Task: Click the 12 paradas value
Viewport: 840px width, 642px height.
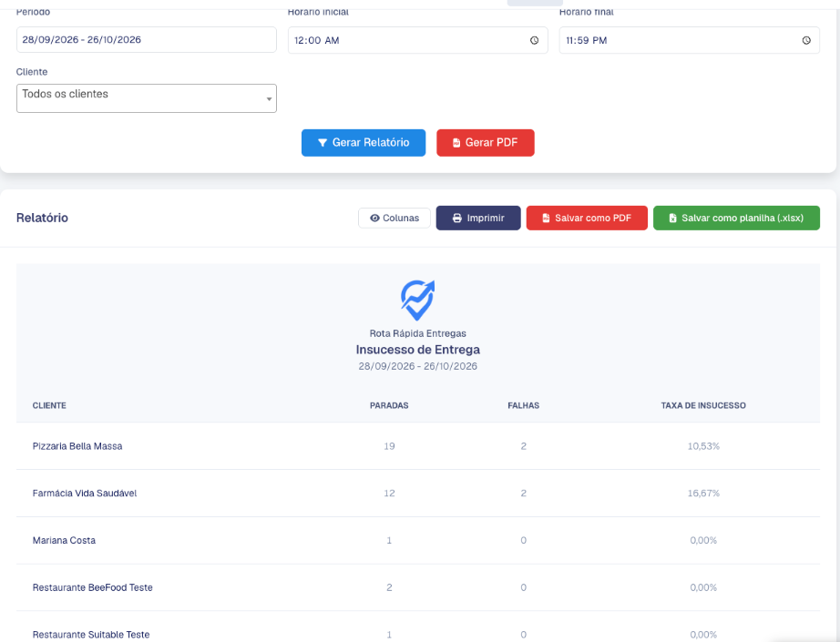Action: tap(389, 494)
